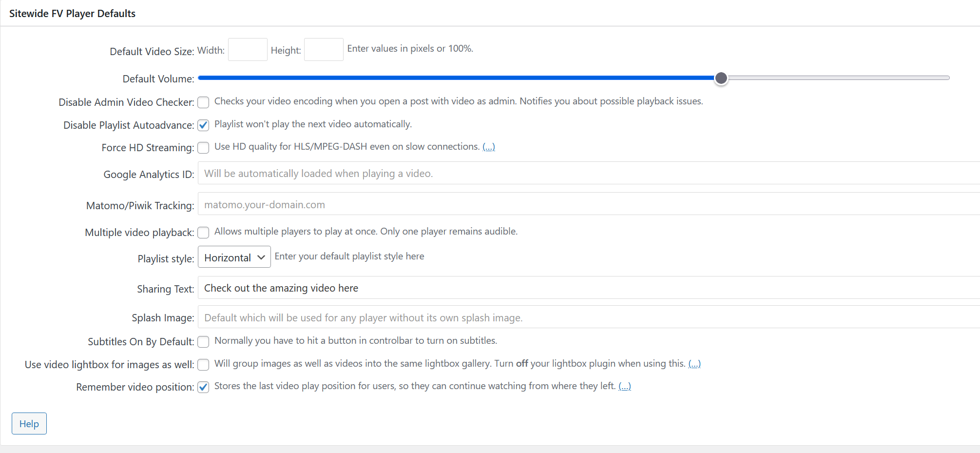980x453 pixels.
Task: Click the Width input field
Action: pyautogui.click(x=248, y=50)
